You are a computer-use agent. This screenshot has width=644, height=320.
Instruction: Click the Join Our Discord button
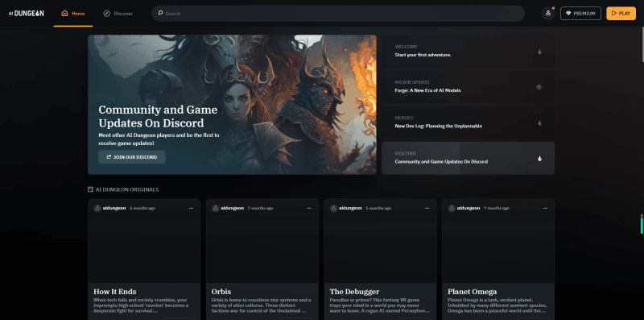[132, 157]
